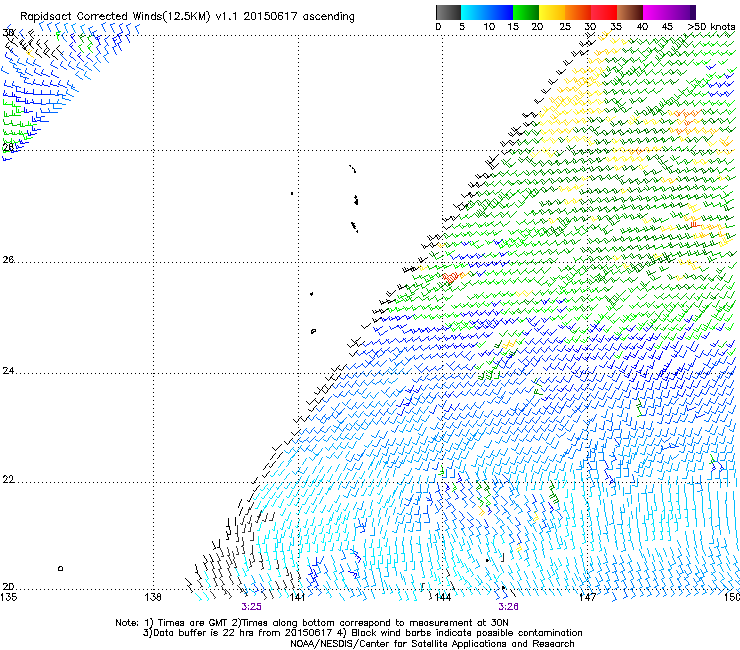Image resolution: width=740 pixels, height=650 pixels.
Task: Click the brown 35-40 knot legend swatch
Action: 629,12
